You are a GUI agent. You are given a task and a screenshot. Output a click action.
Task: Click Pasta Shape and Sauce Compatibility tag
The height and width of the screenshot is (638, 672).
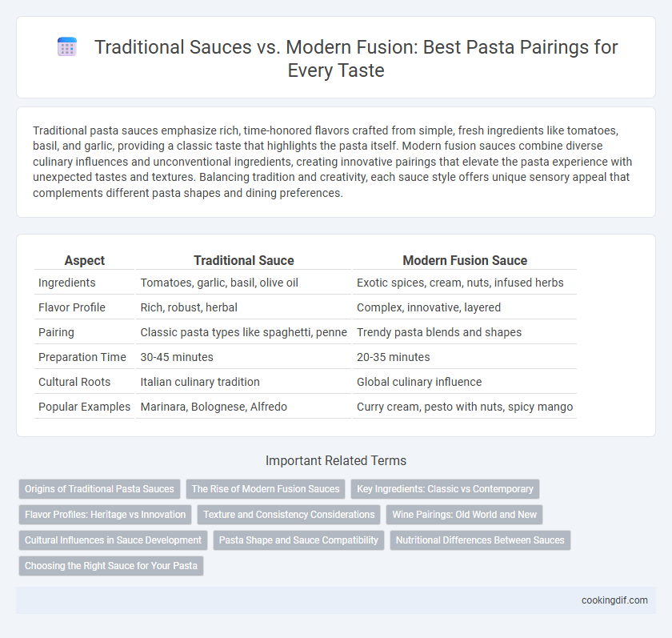point(298,540)
